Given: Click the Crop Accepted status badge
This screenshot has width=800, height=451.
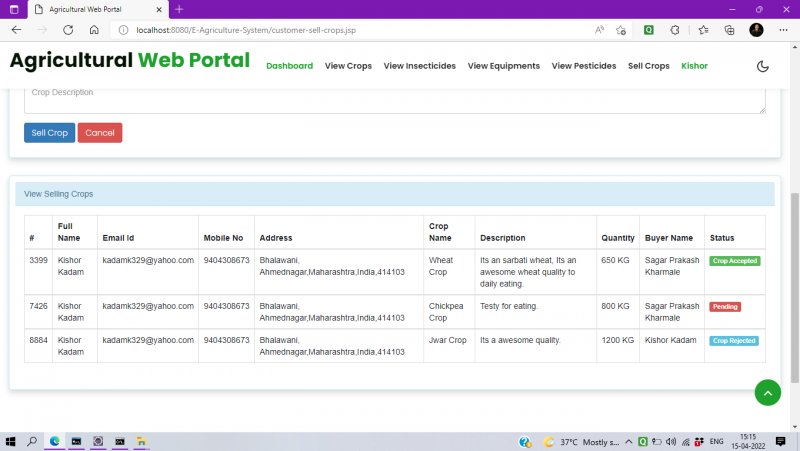Looking at the screenshot, I should 735,261.
